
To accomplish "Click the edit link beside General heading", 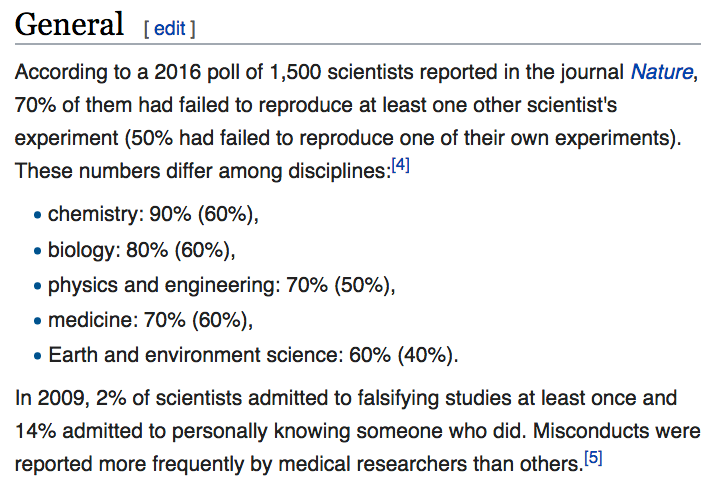I will (169, 29).
